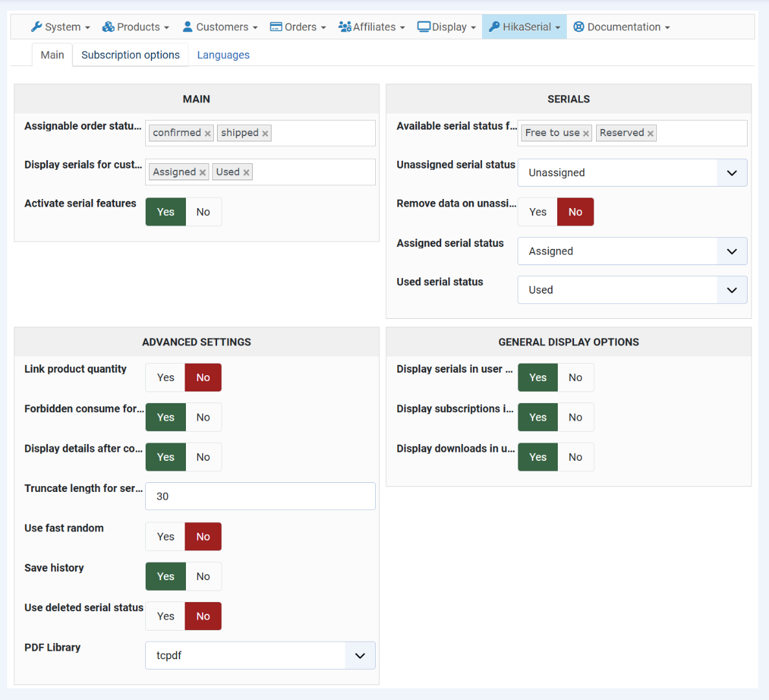Remove the Reserved serial status tag

point(650,134)
